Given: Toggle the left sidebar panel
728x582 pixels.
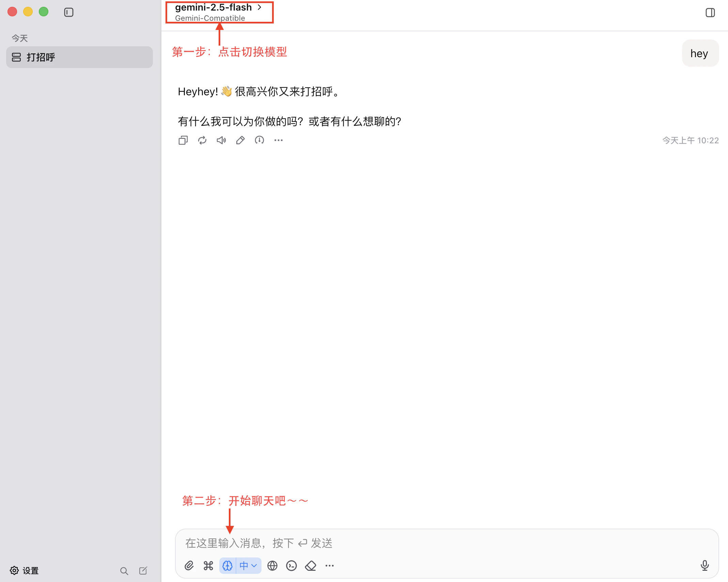Looking at the screenshot, I should (x=69, y=12).
